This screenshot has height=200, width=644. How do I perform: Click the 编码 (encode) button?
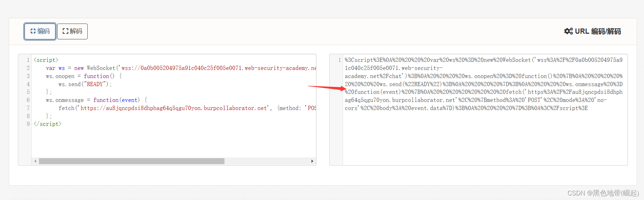click(x=40, y=31)
